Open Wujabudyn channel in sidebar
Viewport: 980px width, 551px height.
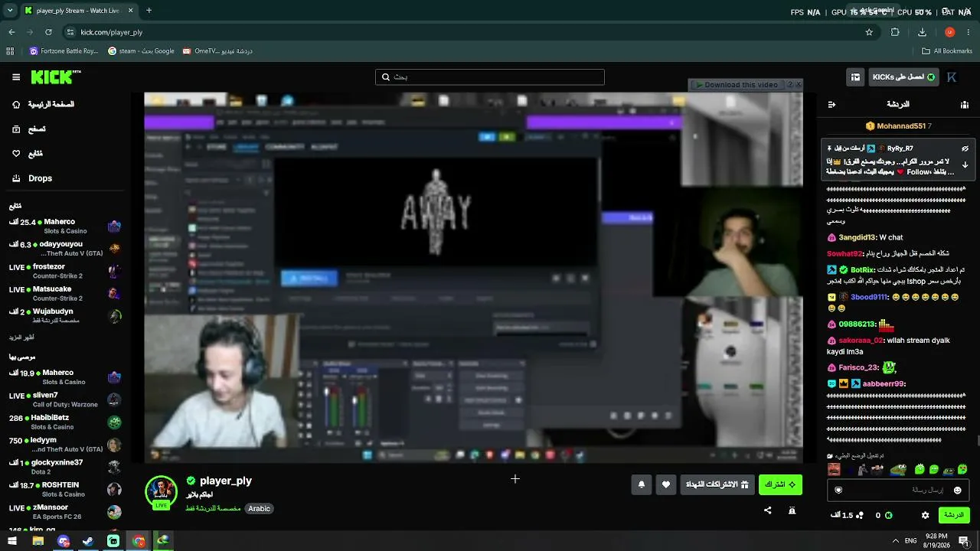coord(64,316)
